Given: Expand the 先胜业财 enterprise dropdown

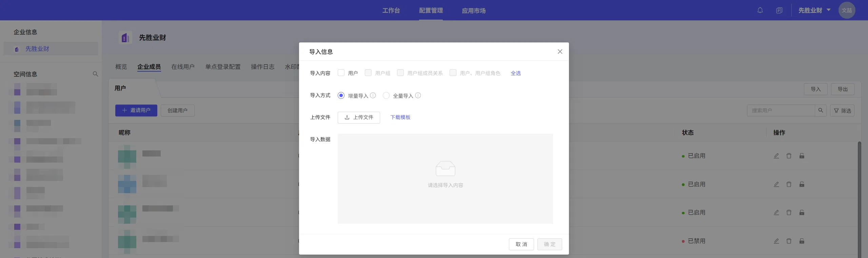Looking at the screenshot, I should point(814,10).
